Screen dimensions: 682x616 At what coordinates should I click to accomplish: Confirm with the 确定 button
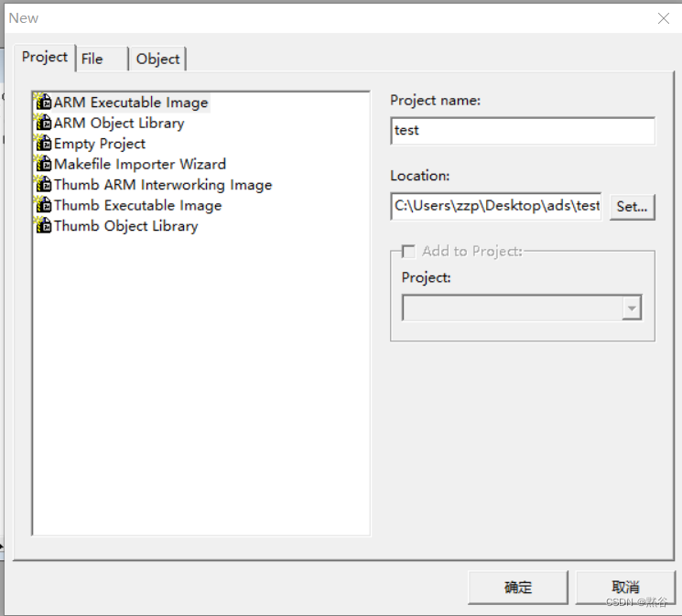[x=518, y=588]
